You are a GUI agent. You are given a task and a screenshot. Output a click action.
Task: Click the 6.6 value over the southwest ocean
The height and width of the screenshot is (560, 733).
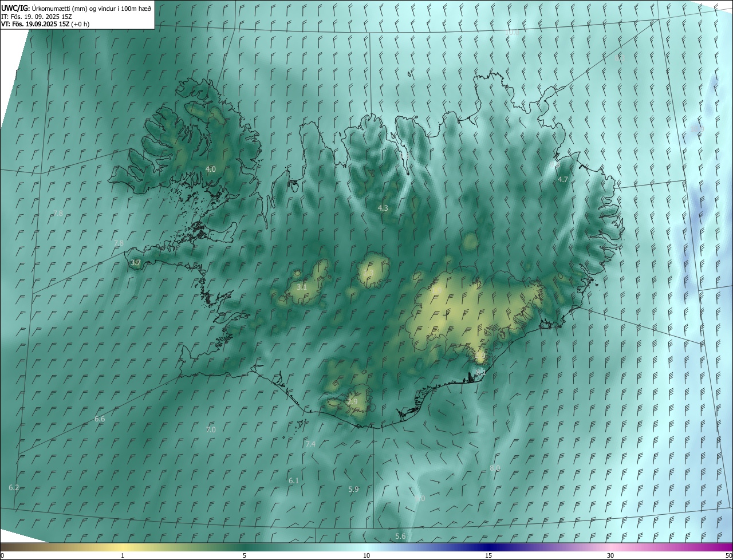pos(100,419)
